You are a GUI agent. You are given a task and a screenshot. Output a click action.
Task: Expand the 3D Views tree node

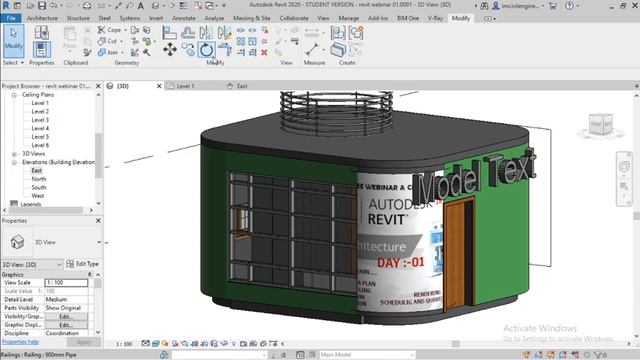[14, 154]
